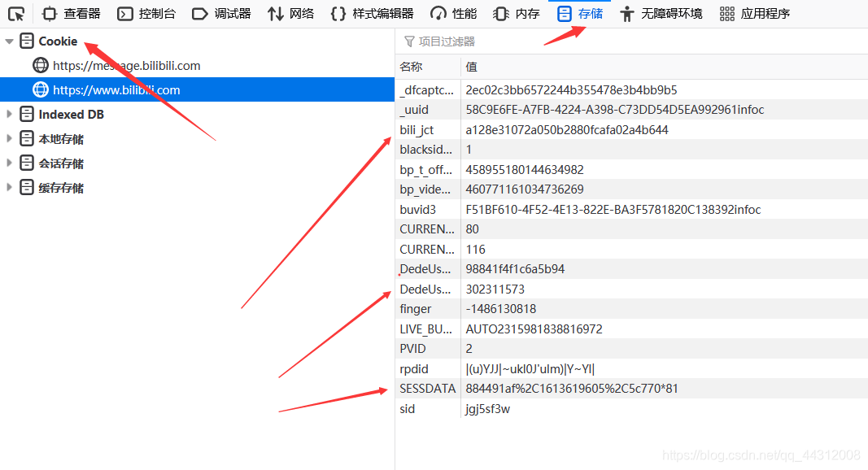Switch to the 网络 network tab
This screenshot has width=868, height=470.
[290, 13]
